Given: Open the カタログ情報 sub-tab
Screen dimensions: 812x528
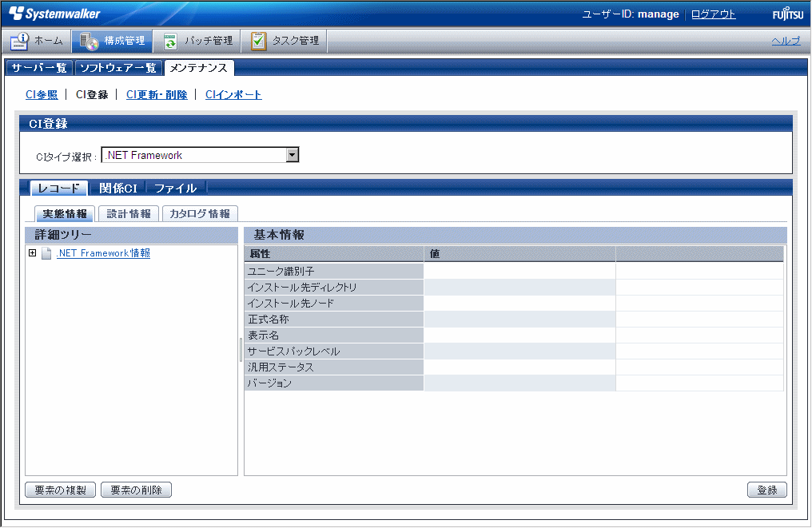Looking at the screenshot, I should click(200, 214).
